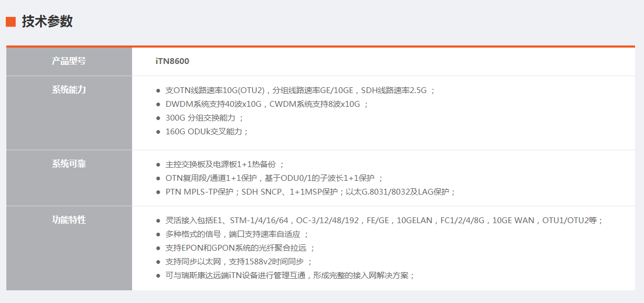
Task: Click the 支持1588v2时间同步 line
Action: [239, 262]
